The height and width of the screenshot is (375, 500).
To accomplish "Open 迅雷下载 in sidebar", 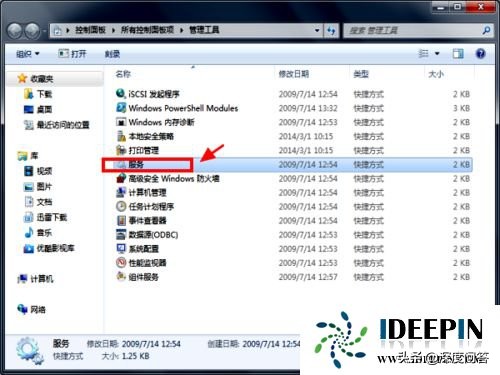I will tap(45, 217).
